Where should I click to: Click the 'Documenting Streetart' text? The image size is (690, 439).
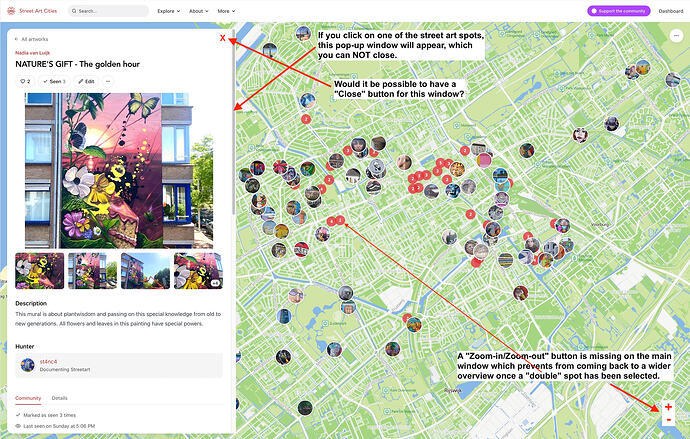pyautogui.click(x=65, y=370)
